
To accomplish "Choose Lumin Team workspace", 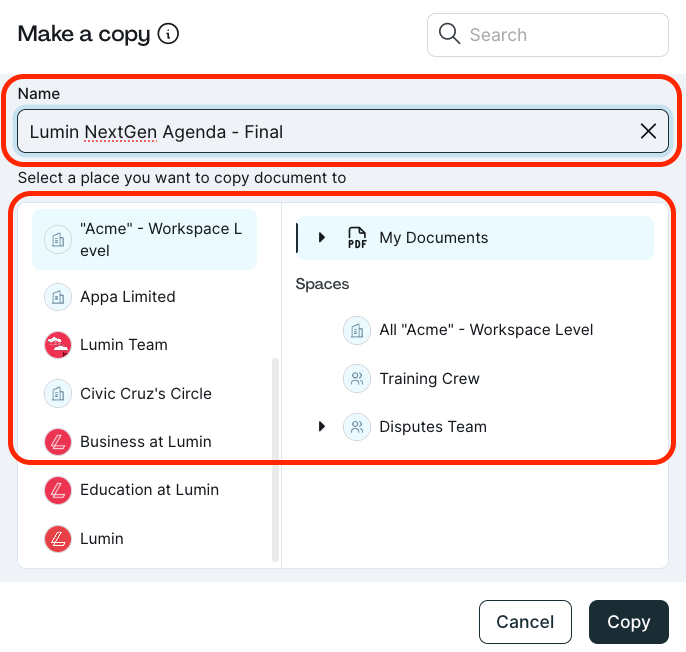I will tap(144, 345).
